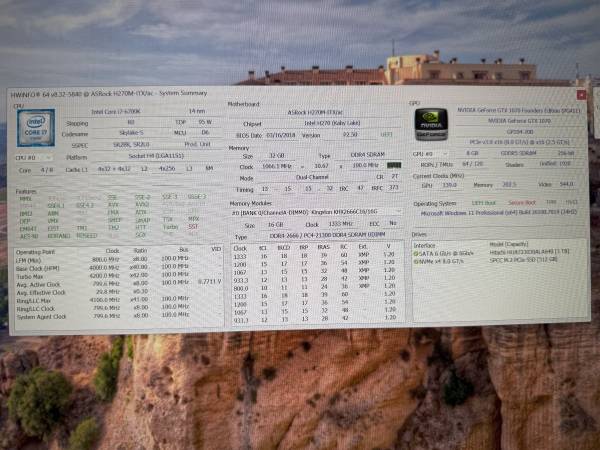Click the NVMe x4 drive status icon
600x450 pixels.
coord(416,262)
